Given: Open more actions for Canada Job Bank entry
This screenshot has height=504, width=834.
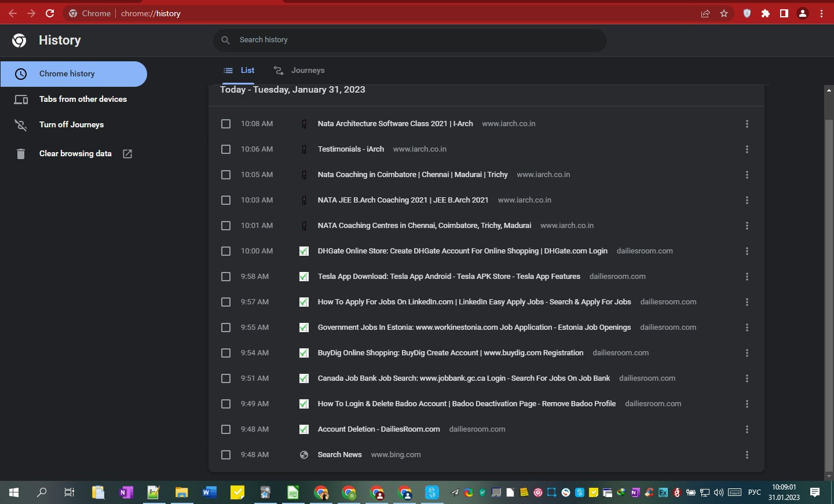Looking at the screenshot, I should coord(747,378).
